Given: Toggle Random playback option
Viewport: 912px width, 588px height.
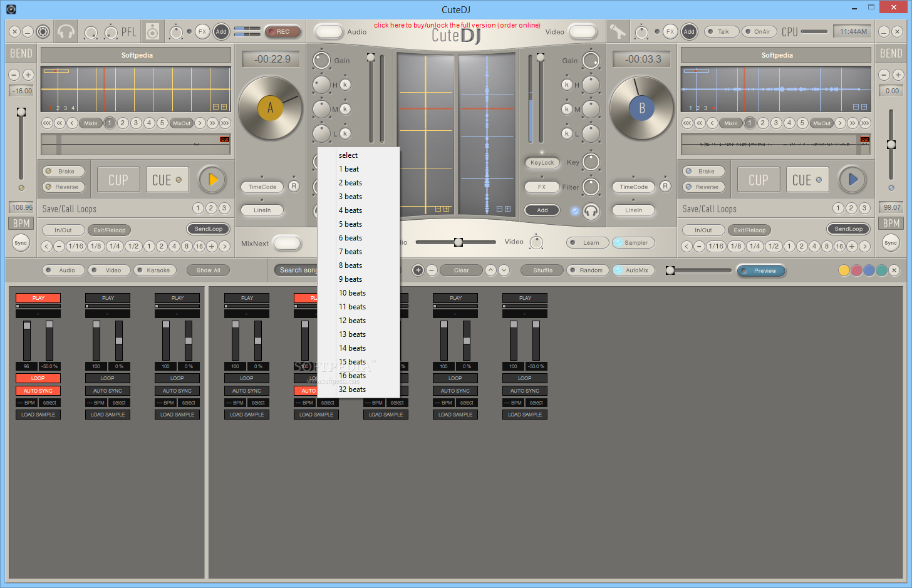Looking at the screenshot, I should click(588, 270).
